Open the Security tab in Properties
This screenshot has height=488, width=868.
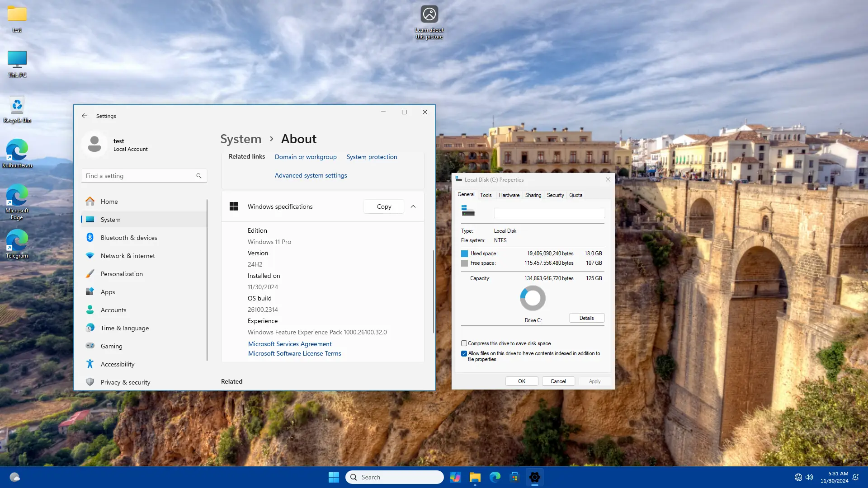coord(555,195)
